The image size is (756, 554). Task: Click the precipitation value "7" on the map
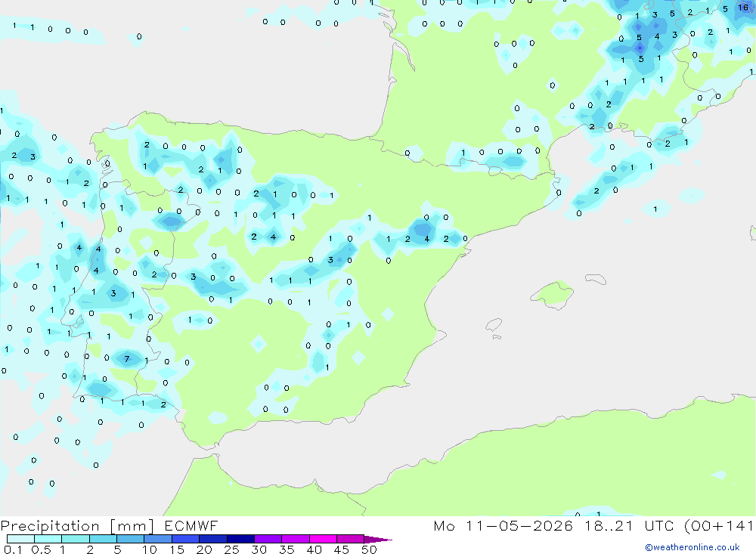click(x=127, y=359)
